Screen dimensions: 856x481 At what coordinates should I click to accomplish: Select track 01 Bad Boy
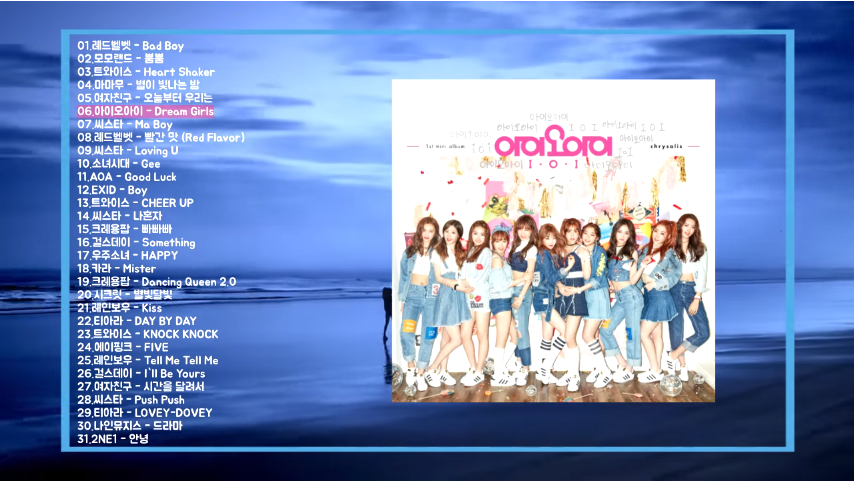[130, 46]
